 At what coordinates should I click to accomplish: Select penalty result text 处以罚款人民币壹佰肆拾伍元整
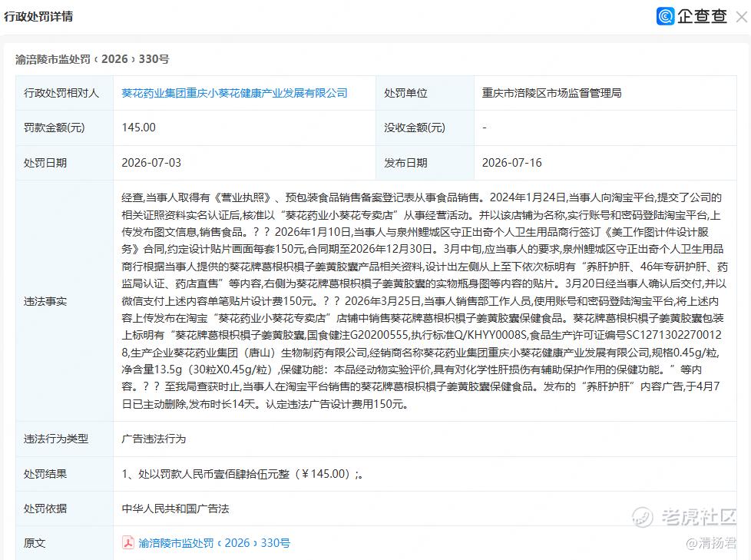tap(214, 474)
